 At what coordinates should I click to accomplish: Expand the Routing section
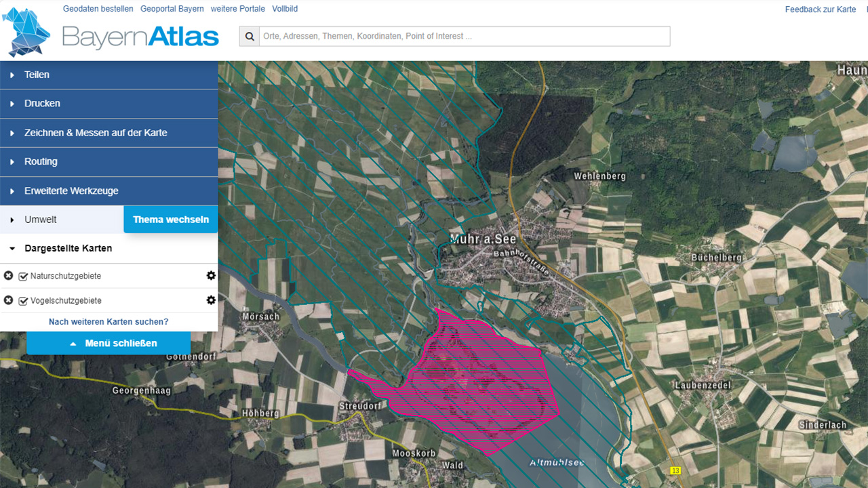[x=108, y=161]
